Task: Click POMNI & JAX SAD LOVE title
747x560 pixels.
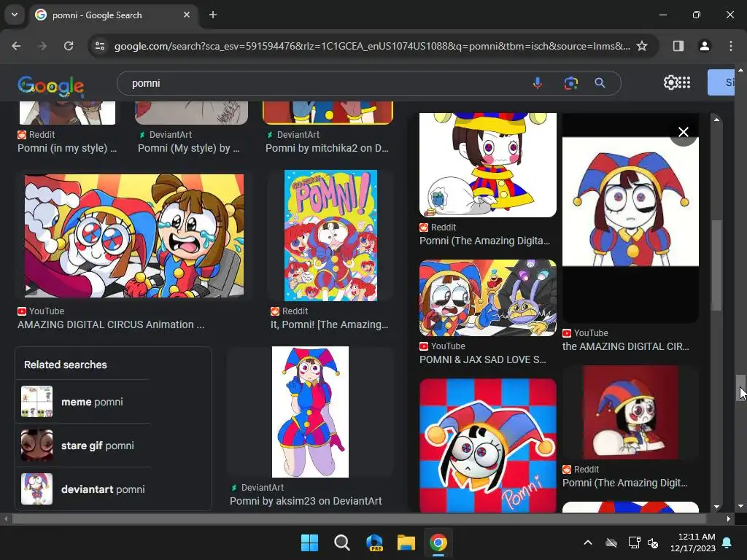Action: 483,359
